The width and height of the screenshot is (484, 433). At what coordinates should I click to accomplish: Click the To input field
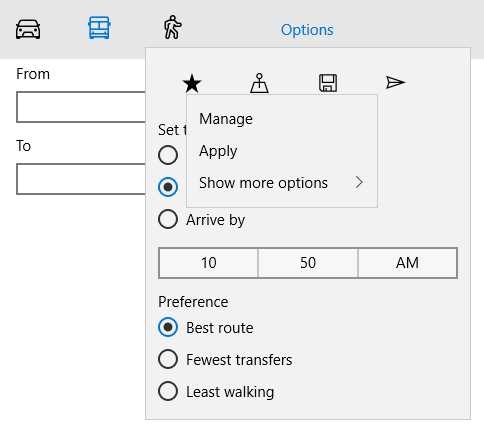[x=81, y=179]
